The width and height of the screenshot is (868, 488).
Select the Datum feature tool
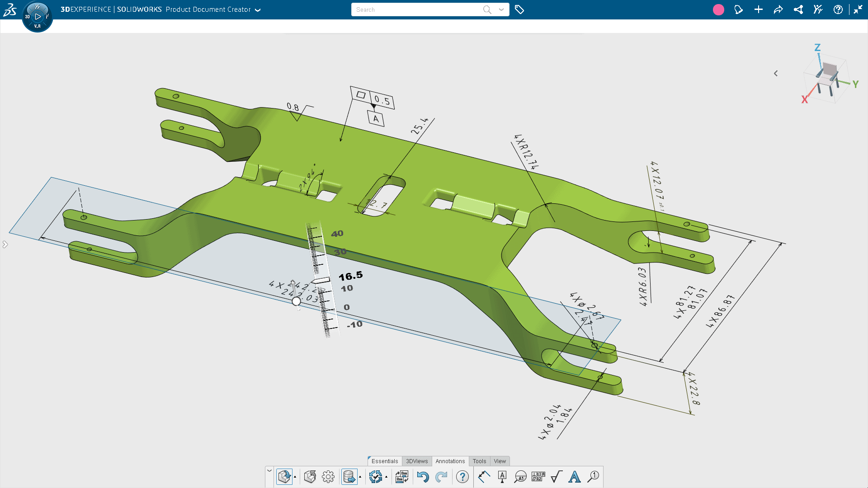(502, 477)
